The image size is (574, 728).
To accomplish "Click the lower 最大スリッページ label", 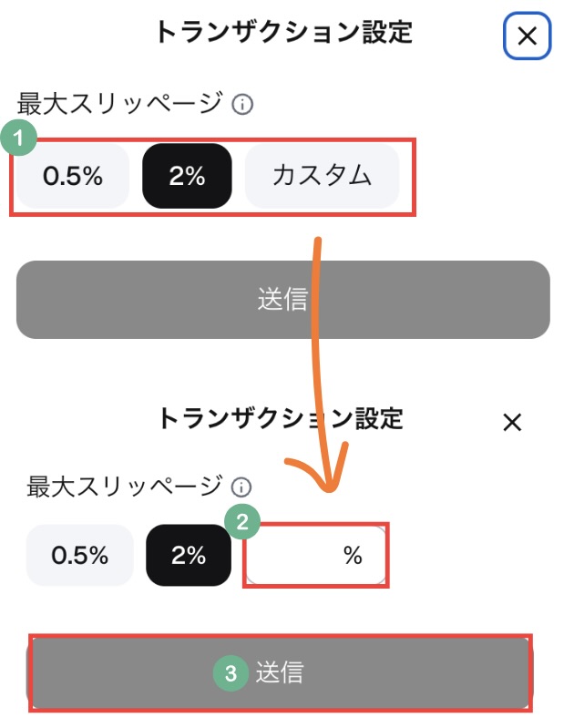I will (x=124, y=486).
